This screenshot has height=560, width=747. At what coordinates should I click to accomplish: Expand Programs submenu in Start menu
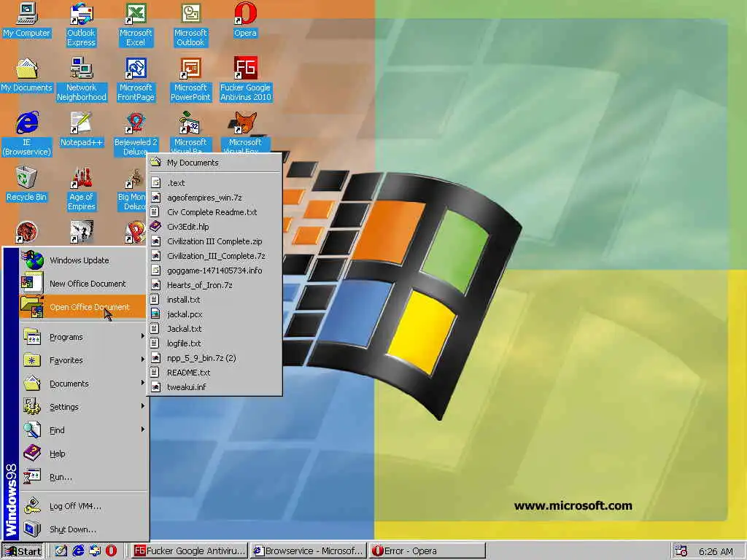[x=83, y=337]
